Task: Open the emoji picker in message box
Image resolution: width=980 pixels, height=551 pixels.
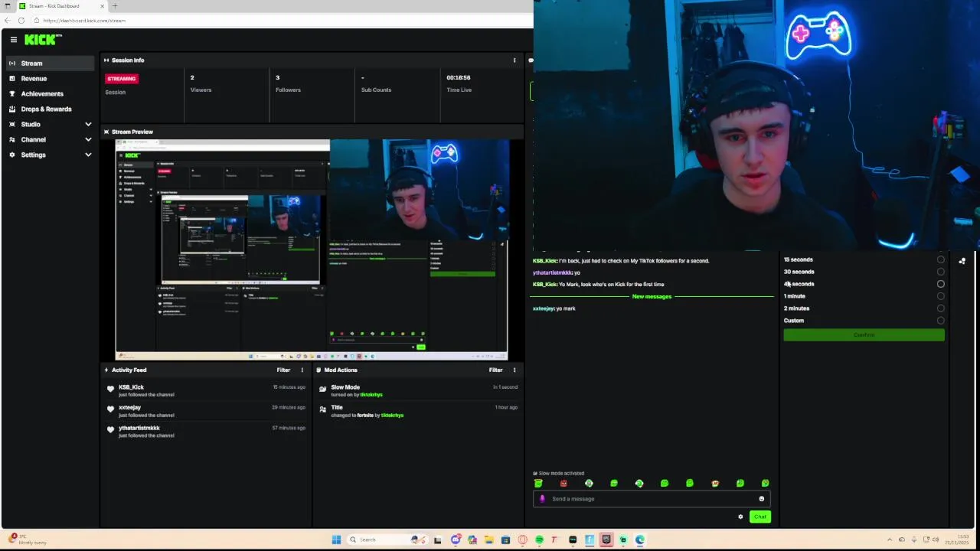Action: [x=761, y=499]
